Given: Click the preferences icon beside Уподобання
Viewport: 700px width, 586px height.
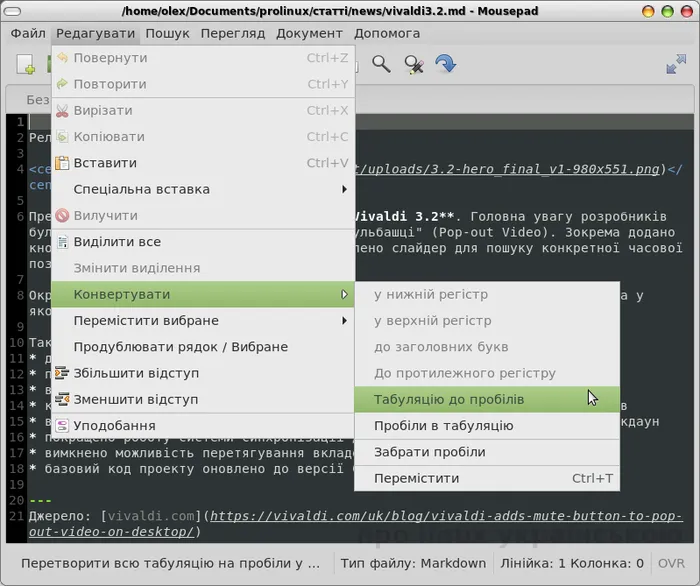Looking at the screenshot, I should pos(62,426).
